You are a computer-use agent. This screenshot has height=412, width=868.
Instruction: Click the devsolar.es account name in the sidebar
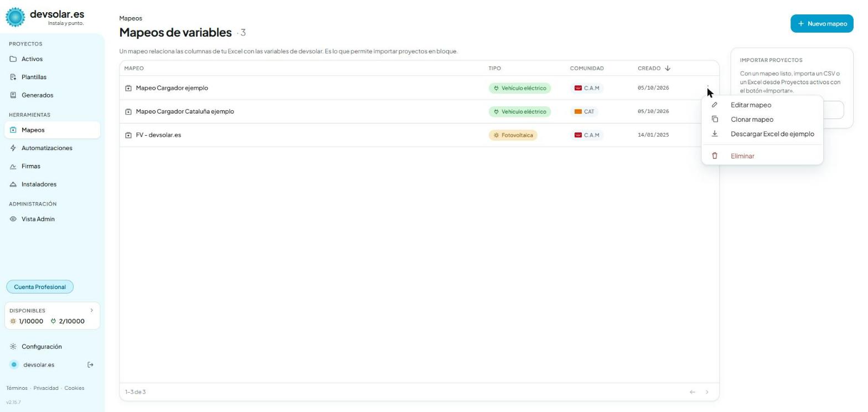[x=39, y=365]
